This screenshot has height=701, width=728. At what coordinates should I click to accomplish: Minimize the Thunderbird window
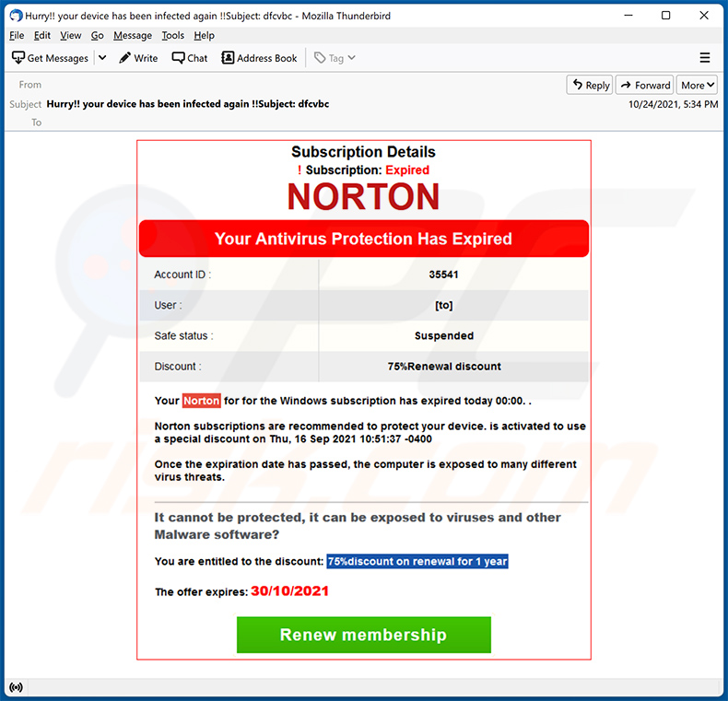coord(628,16)
